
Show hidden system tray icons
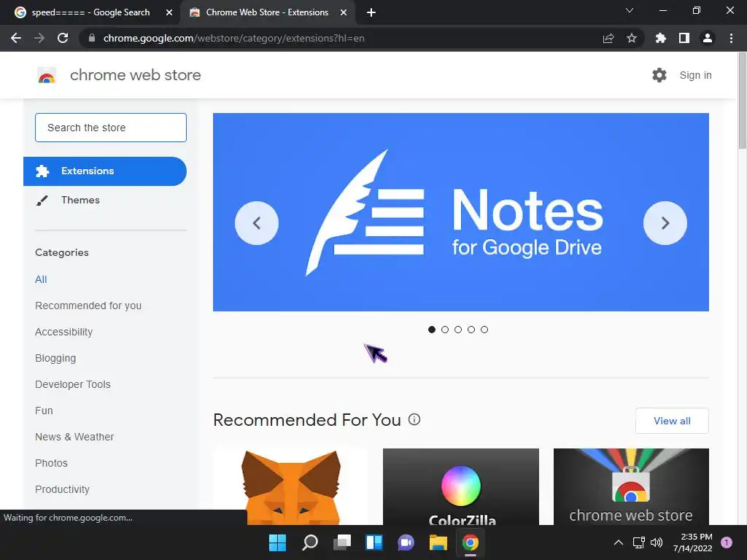click(619, 542)
